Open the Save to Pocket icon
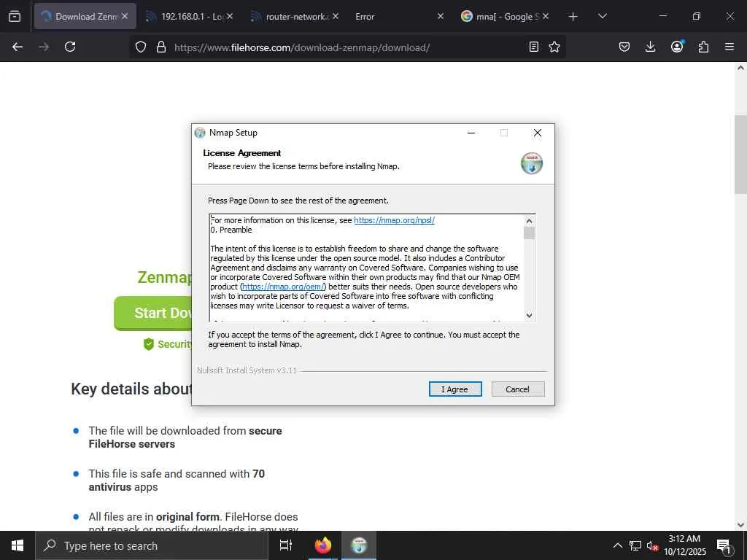The image size is (747, 560). pyautogui.click(x=624, y=47)
